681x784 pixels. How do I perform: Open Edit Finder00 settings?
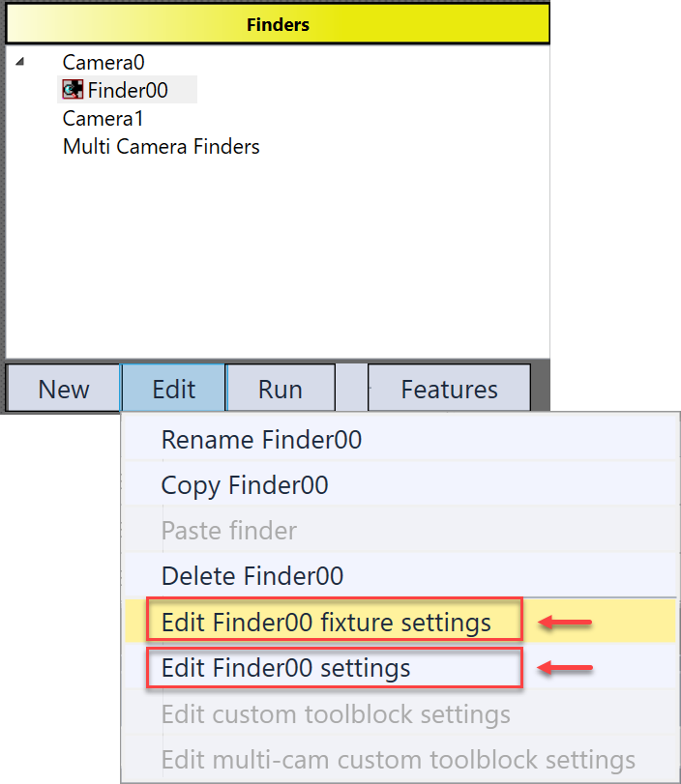tap(285, 668)
